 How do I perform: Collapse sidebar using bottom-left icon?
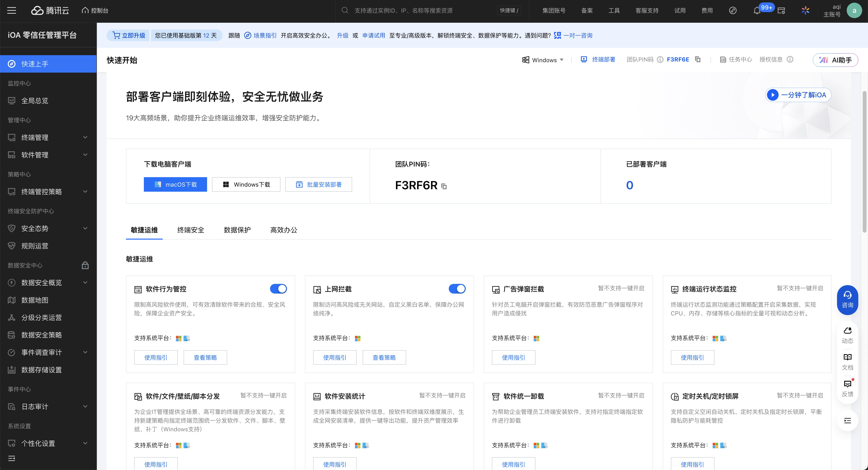12,458
